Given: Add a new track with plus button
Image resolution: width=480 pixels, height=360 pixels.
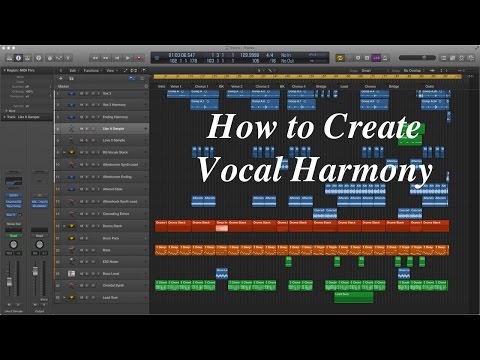Looking at the screenshot, I should (61, 78).
